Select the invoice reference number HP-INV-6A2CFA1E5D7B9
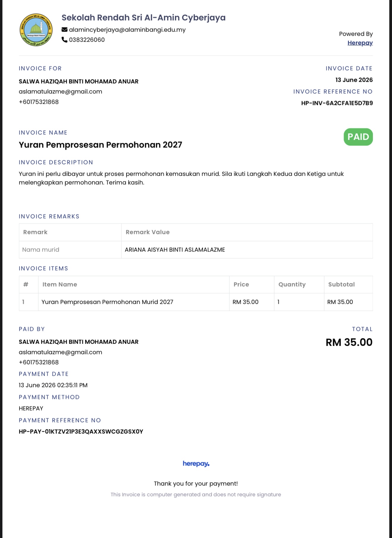Screen dimensions: 392x538 [337, 103]
